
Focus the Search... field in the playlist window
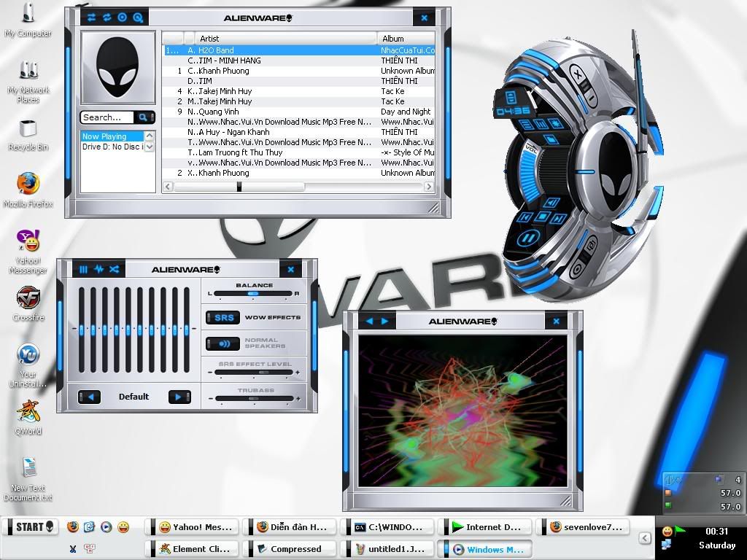(x=108, y=117)
